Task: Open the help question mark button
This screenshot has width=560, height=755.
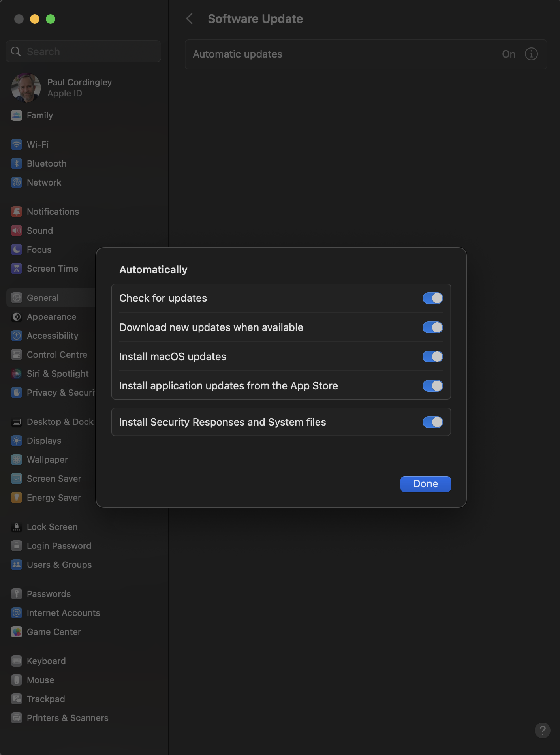Action: [542, 731]
